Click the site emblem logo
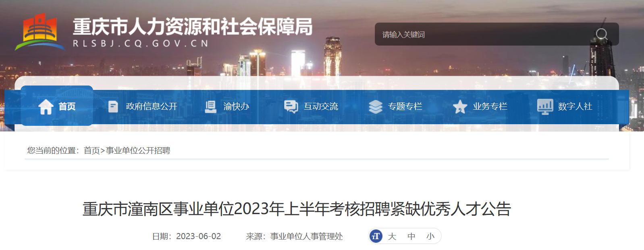 coord(39,32)
